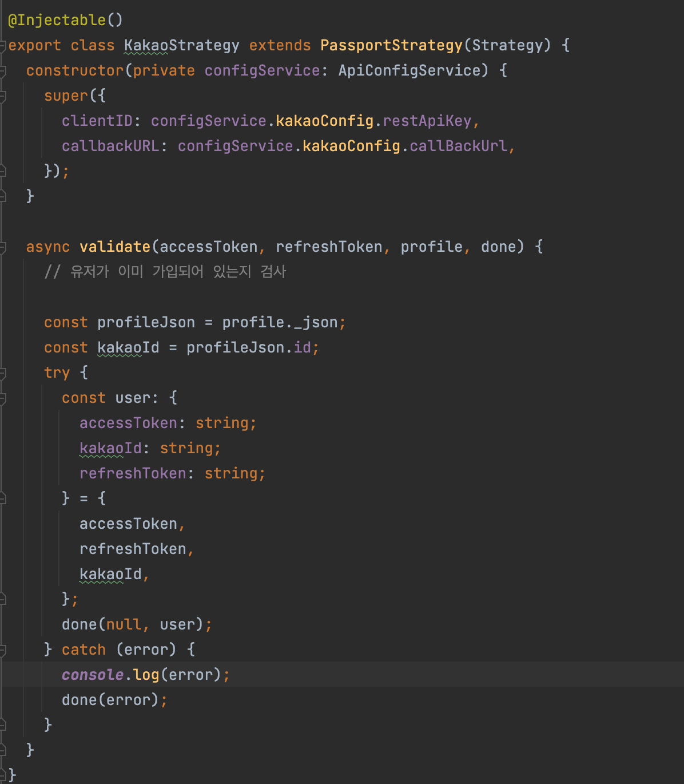Viewport: 684px width, 784px height.
Task: Click the 'super' call keyword
Action: pyautogui.click(x=66, y=96)
